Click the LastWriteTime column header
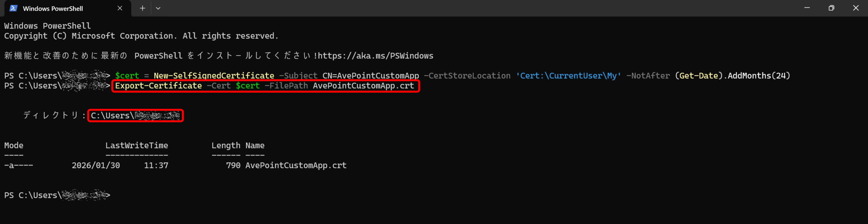 [137, 146]
